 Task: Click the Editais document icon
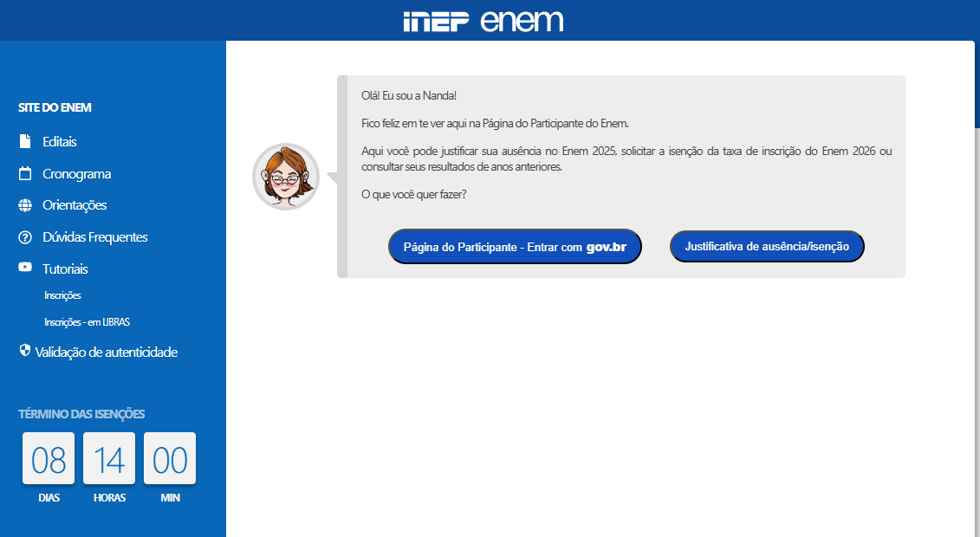click(25, 141)
